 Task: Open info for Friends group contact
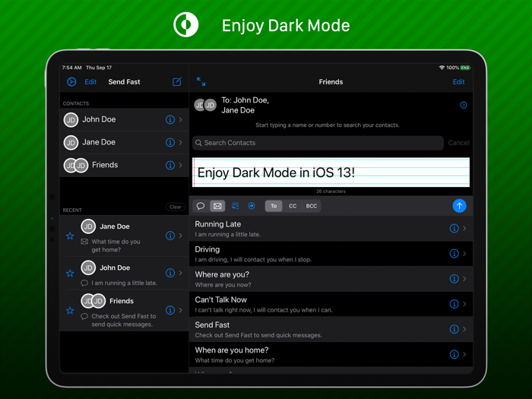(x=170, y=165)
